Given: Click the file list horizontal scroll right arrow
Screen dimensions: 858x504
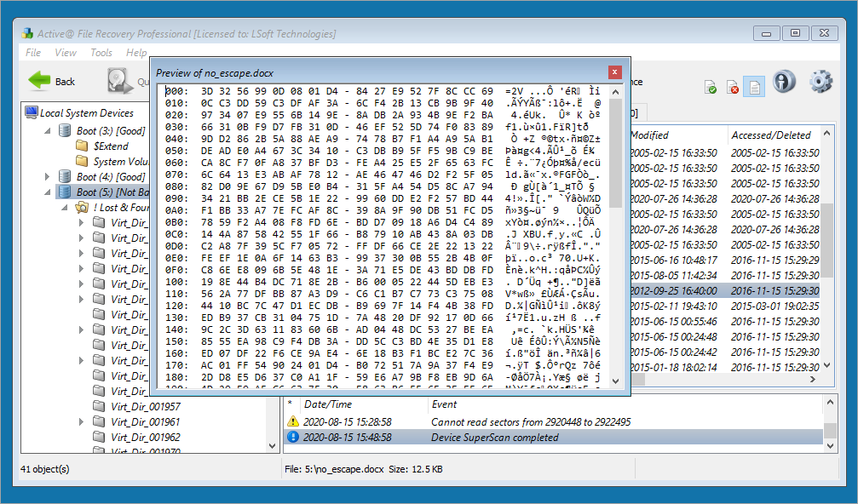Looking at the screenshot, I should pos(813,379).
